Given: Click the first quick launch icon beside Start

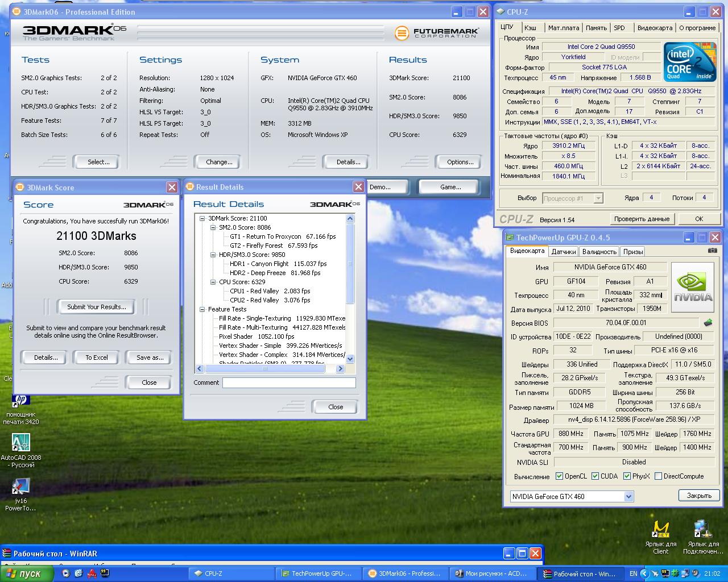Looking at the screenshot, I should pos(66,573).
